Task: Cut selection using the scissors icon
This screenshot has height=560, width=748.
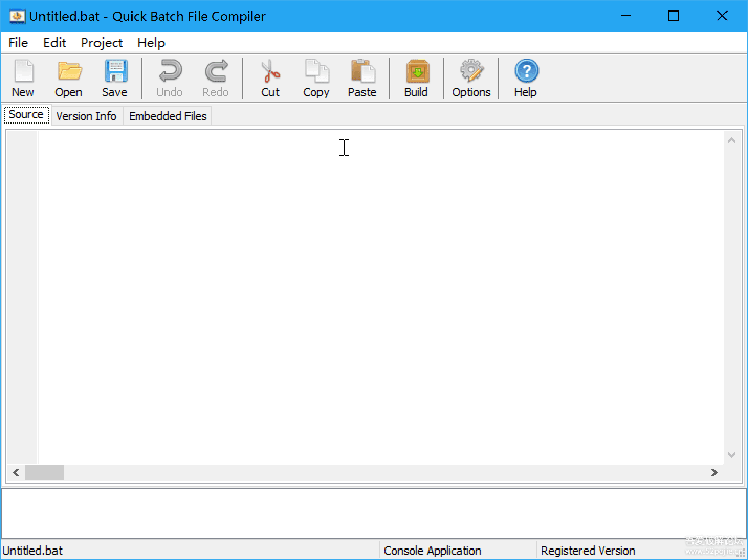Action: click(x=270, y=79)
